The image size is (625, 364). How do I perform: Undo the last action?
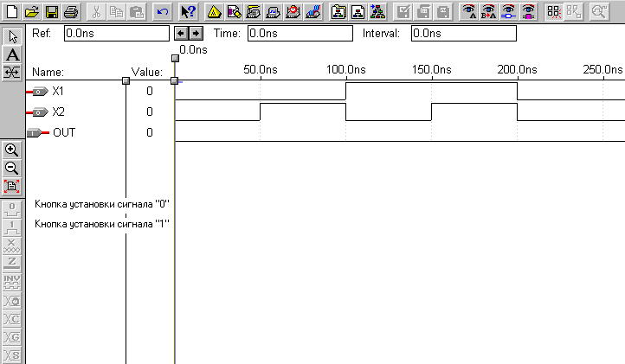point(162,12)
